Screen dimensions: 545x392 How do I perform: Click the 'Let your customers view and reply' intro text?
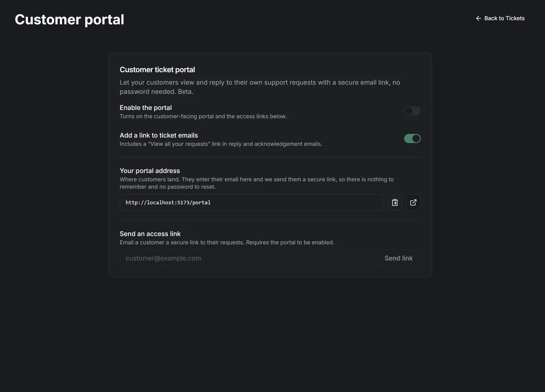coord(260,87)
